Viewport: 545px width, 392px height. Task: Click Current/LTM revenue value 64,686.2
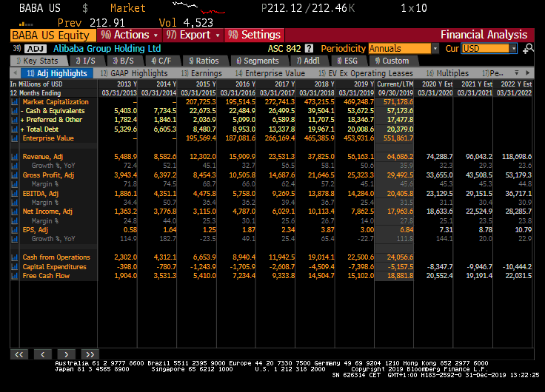tap(400, 157)
